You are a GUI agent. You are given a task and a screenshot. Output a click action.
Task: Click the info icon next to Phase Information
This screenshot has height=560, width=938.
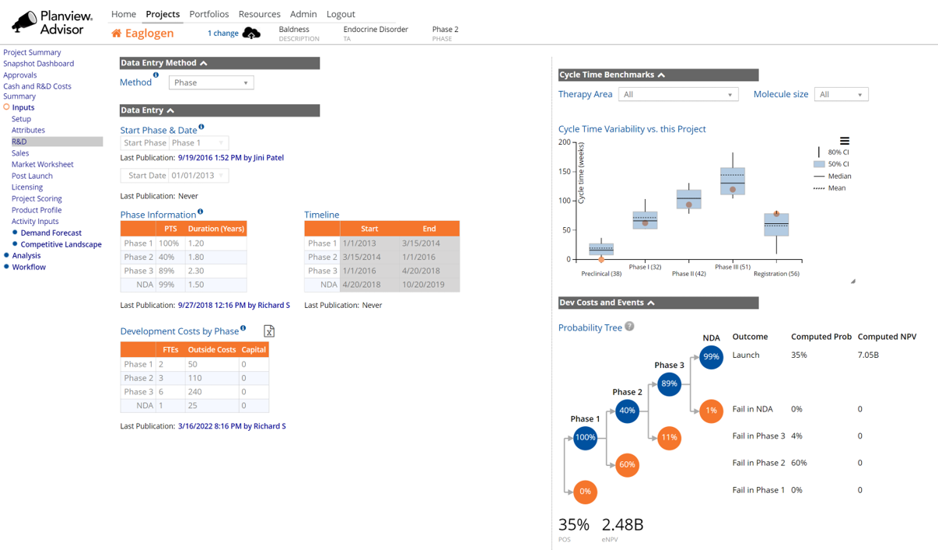201,212
